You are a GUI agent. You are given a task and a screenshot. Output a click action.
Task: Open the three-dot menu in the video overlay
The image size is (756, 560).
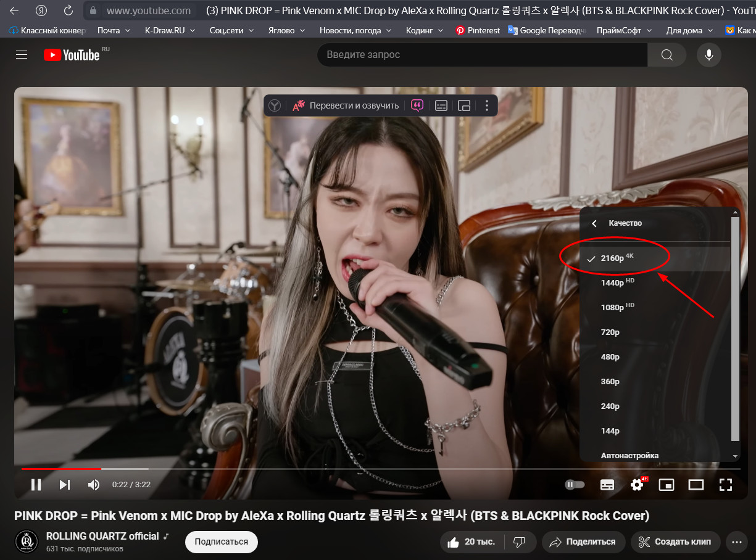click(x=487, y=105)
